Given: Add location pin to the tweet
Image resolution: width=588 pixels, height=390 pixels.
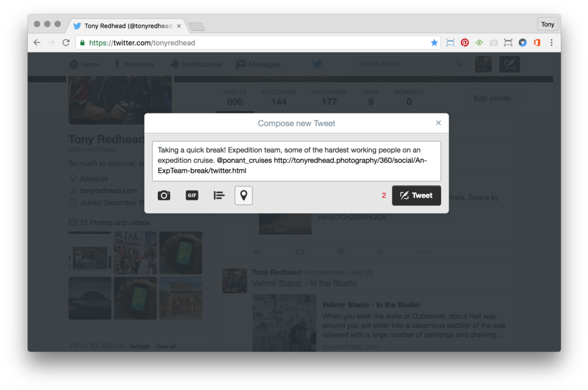Looking at the screenshot, I should click(x=243, y=196).
